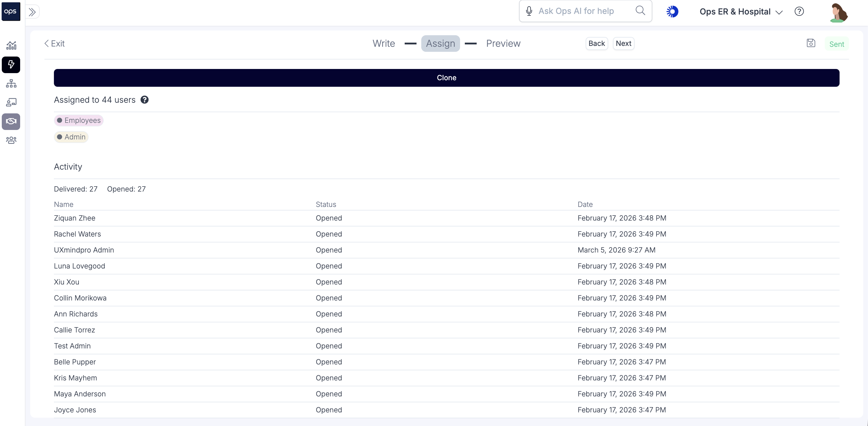Open the training presenter sidebar icon
Viewport: 868px width, 426px height.
click(x=11, y=102)
